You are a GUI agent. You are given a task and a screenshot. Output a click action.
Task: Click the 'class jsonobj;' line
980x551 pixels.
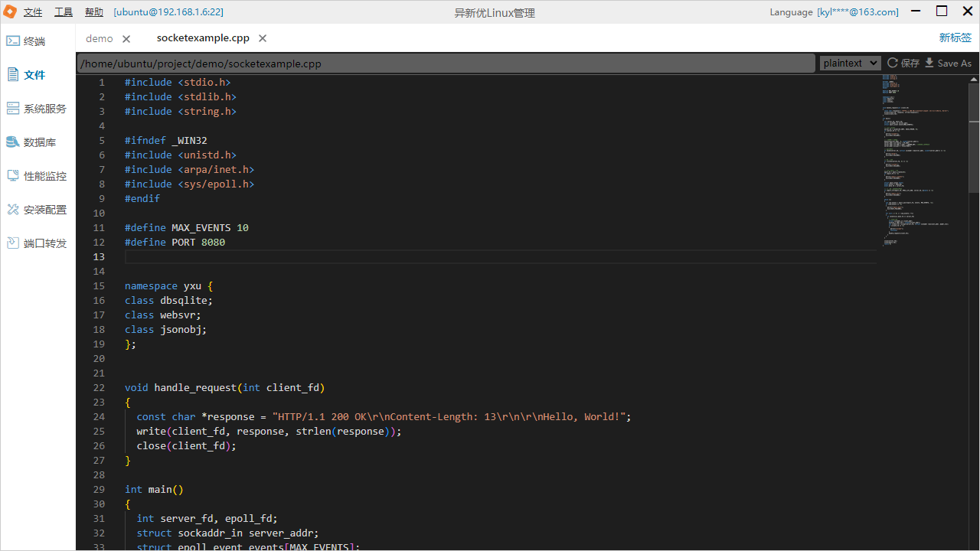166,329
